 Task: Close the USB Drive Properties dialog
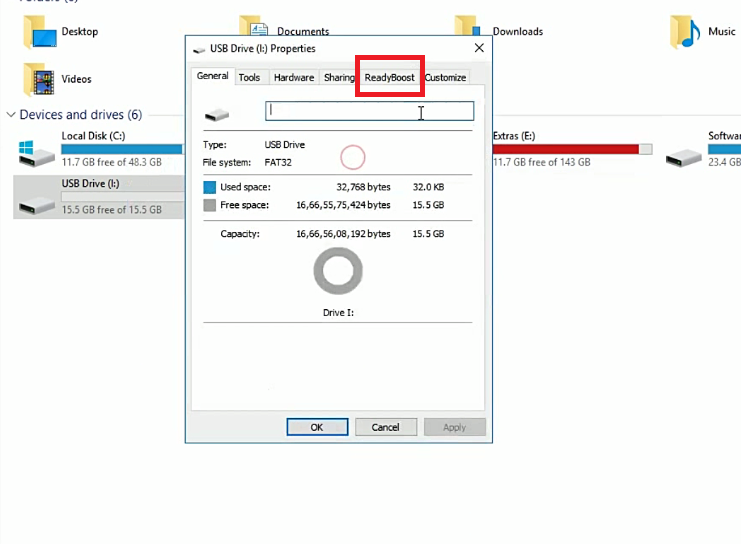pos(479,48)
